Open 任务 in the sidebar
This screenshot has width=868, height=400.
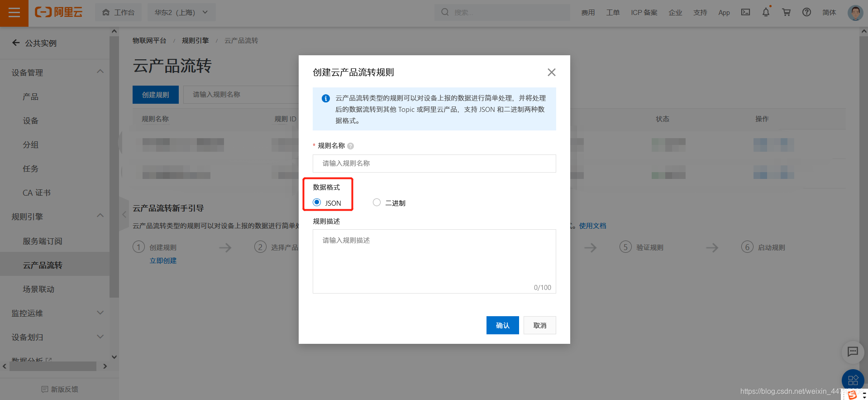[x=31, y=169]
